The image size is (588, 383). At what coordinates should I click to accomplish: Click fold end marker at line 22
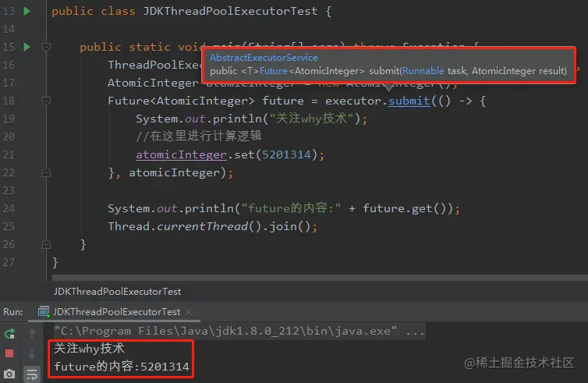tap(47, 172)
